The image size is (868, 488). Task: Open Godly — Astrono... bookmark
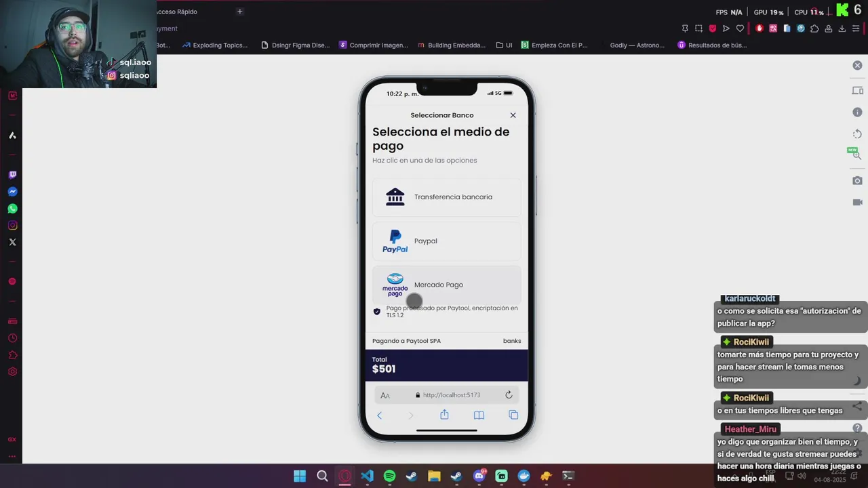(x=637, y=45)
